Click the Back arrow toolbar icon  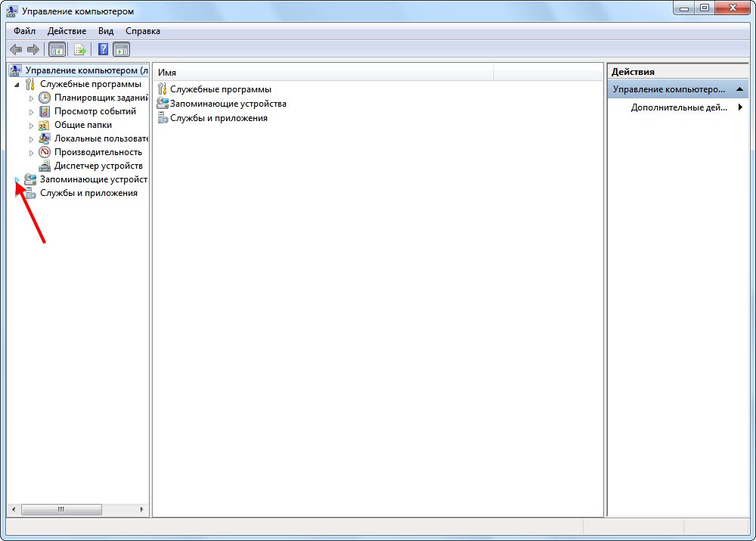16,49
